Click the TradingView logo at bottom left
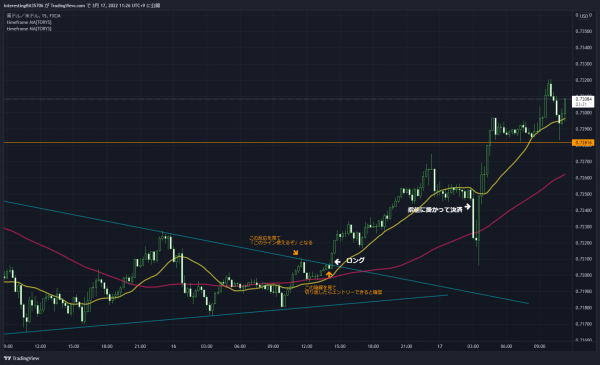The height and width of the screenshot is (365, 600). click(x=21, y=358)
